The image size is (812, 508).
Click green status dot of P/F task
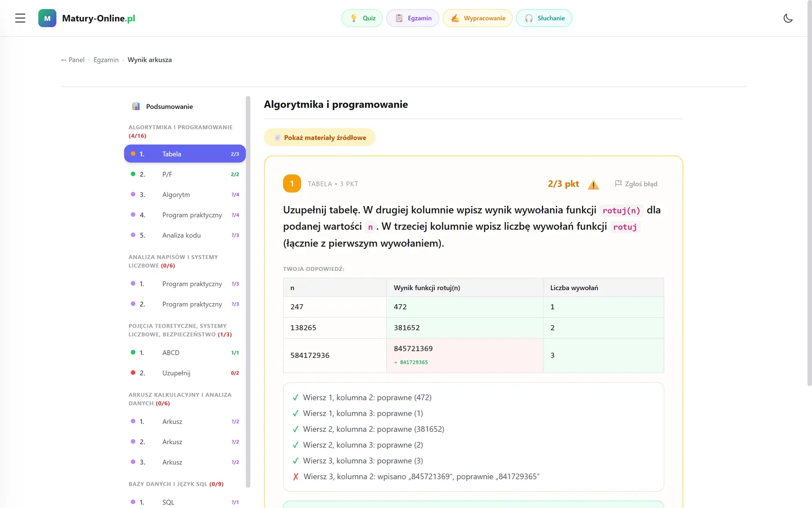click(133, 174)
